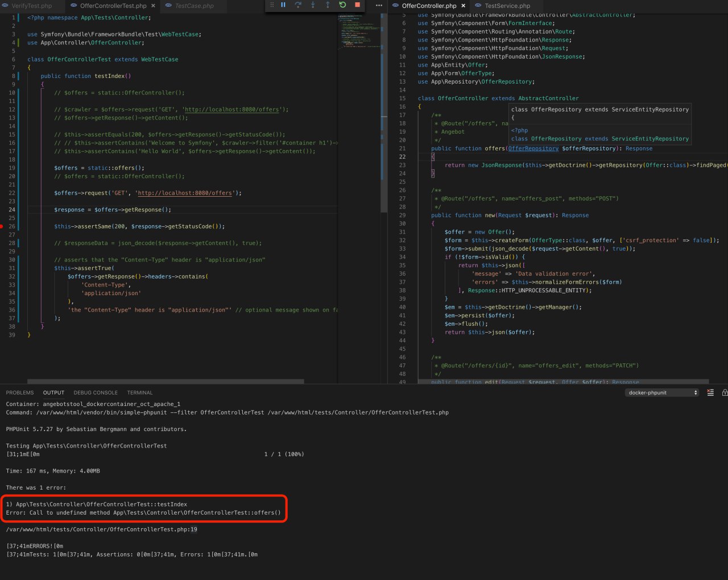Click the PHP file icon on VerifyTest.php tab
The width and height of the screenshot is (728, 580).
click(x=5, y=6)
